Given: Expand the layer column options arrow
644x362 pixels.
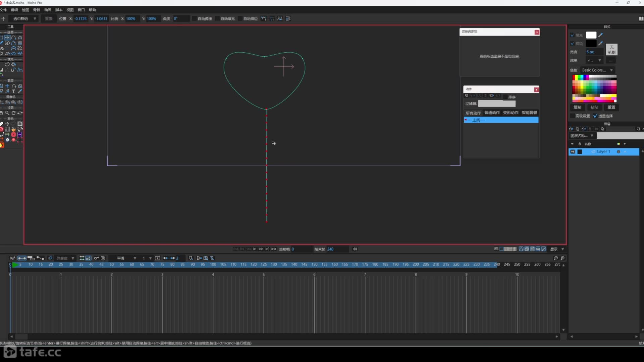Looking at the screenshot, I should coord(625,144).
